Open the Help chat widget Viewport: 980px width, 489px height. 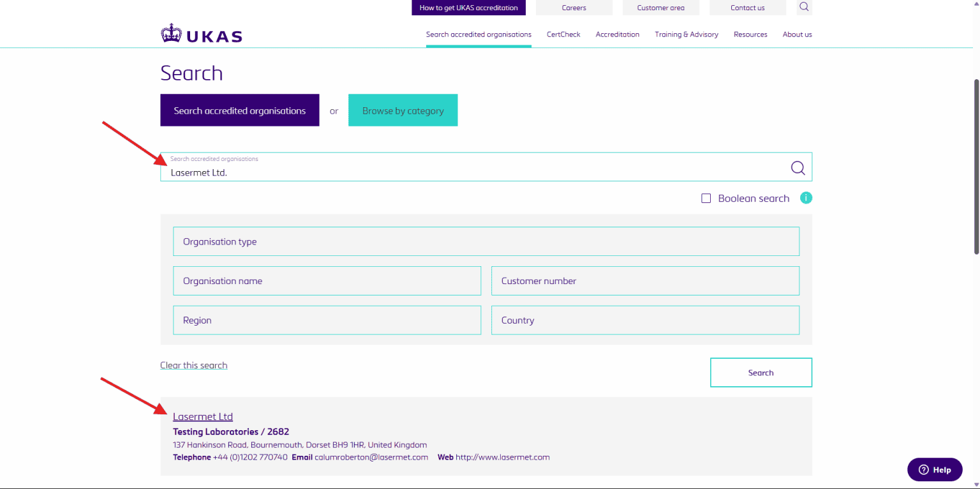(x=935, y=469)
